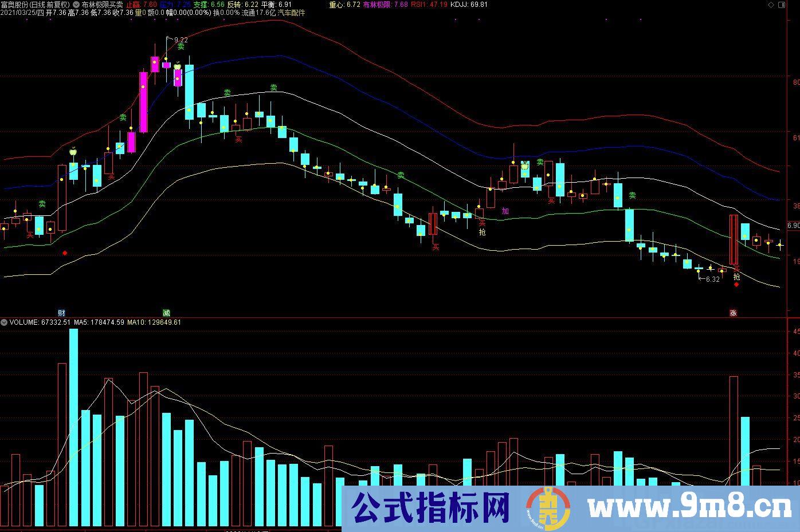Image resolution: width=800 pixels, height=532 pixels.
Task: Open the indicator dropdown beside 布林极限买卖
Action: [x=77, y=5]
